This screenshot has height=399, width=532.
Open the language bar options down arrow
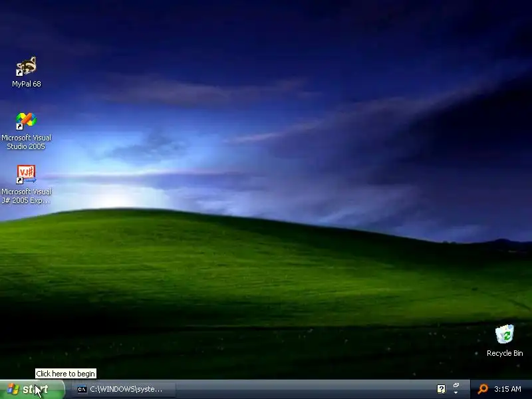(456, 393)
